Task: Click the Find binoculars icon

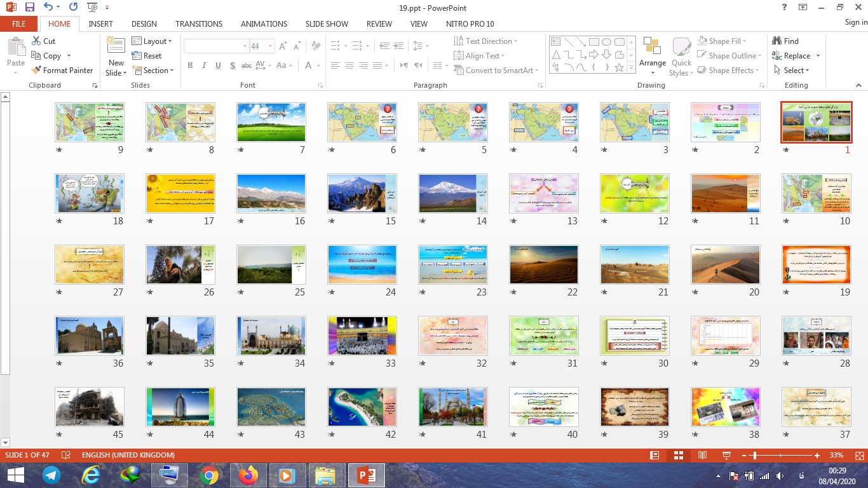Action: click(x=777, y=41)
